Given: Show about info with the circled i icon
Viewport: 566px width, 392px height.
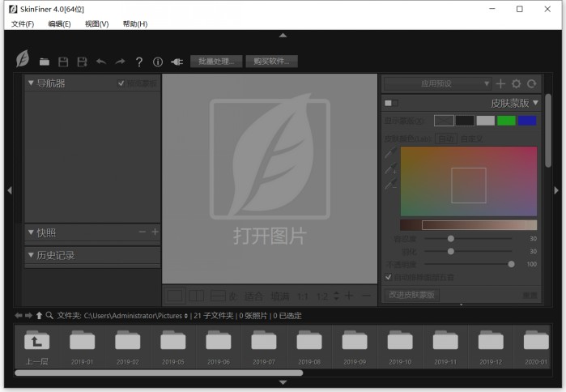Looking at the screenshot, I should click(x=158, y=62).
